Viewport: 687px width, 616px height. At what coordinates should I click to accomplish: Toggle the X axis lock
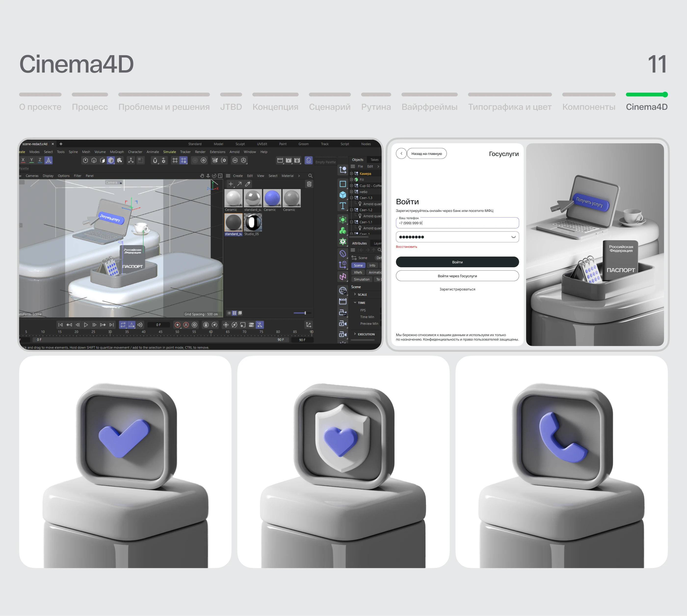pos(23,160)
